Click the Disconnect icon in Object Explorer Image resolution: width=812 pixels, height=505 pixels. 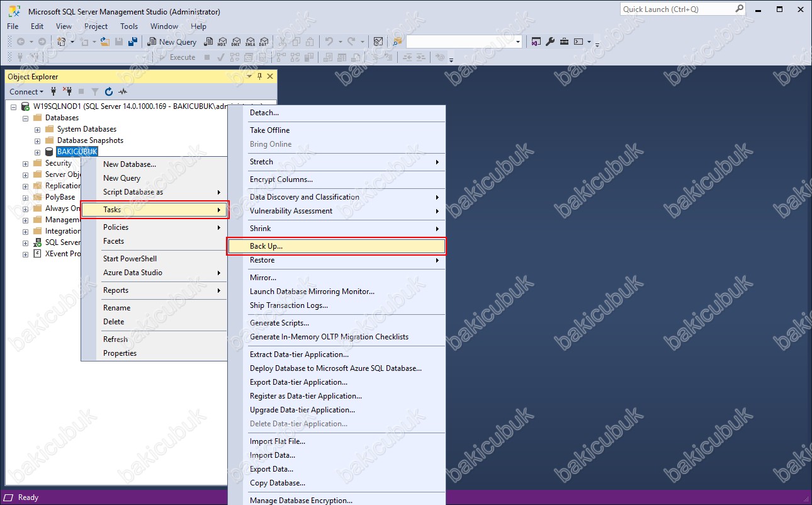[x=67, y=91]
